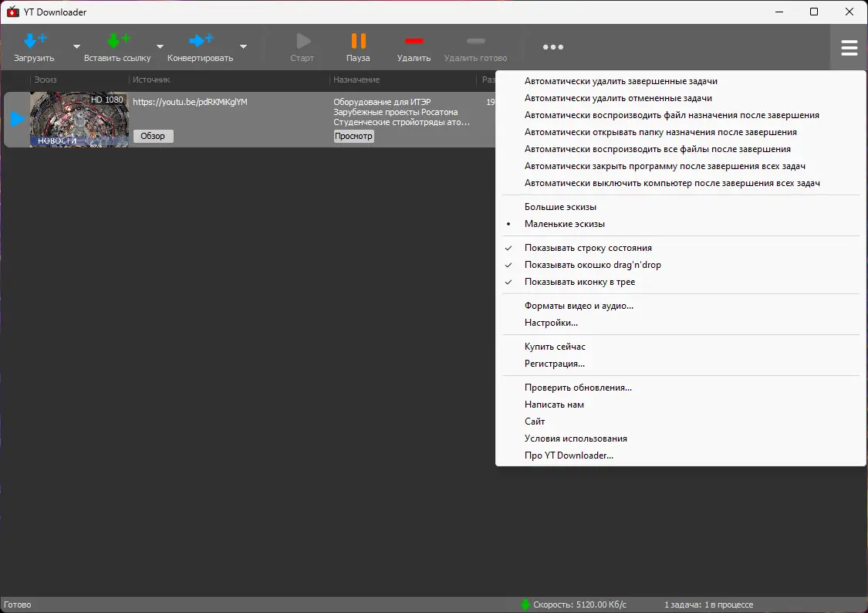Open Условия использования menu item
Viewport: 868px width, 613px height.
681,439
